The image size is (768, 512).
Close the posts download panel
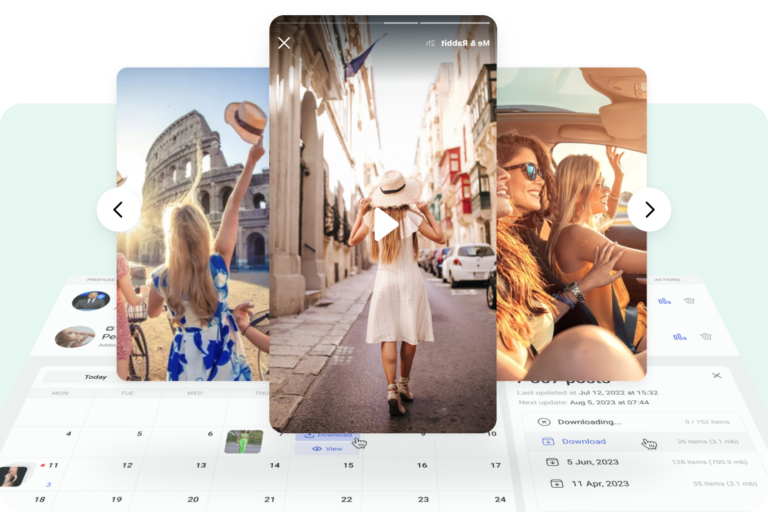coord(716,376)
